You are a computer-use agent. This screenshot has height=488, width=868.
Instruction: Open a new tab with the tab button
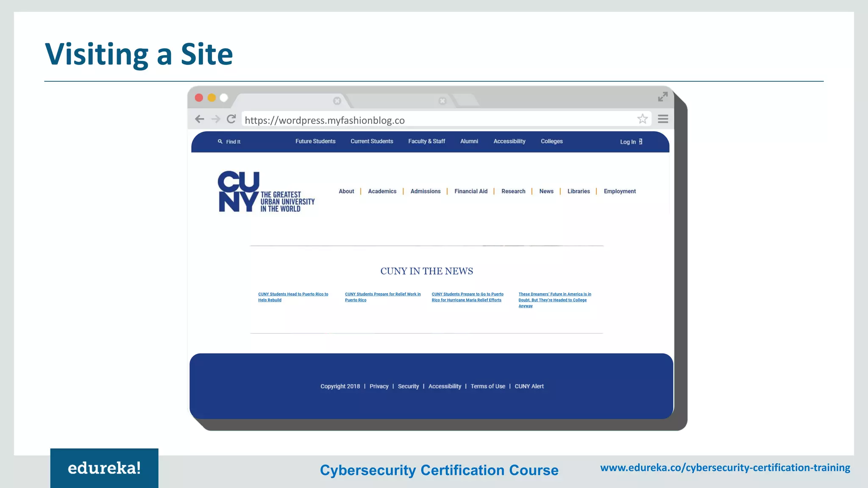click(466, 100)
